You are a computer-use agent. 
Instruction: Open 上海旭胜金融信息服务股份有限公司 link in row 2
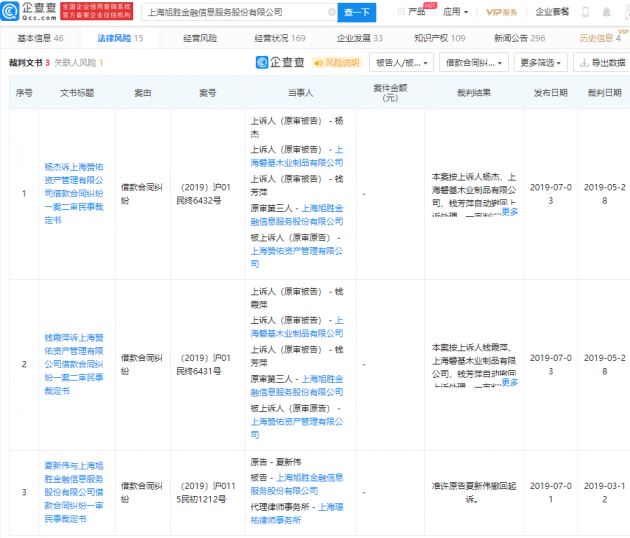[x=297, y=385]
